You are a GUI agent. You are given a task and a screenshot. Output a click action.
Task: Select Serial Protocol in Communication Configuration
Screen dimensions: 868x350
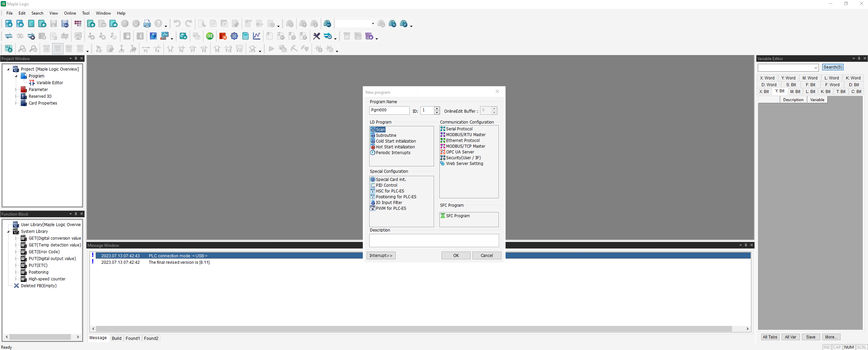pyautogui.click(x=459, y=129)
